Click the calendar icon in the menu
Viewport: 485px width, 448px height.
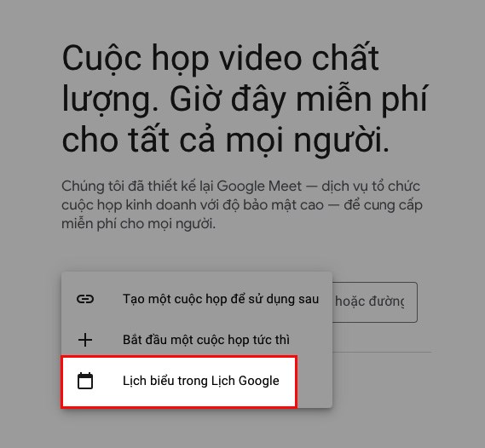85,381
